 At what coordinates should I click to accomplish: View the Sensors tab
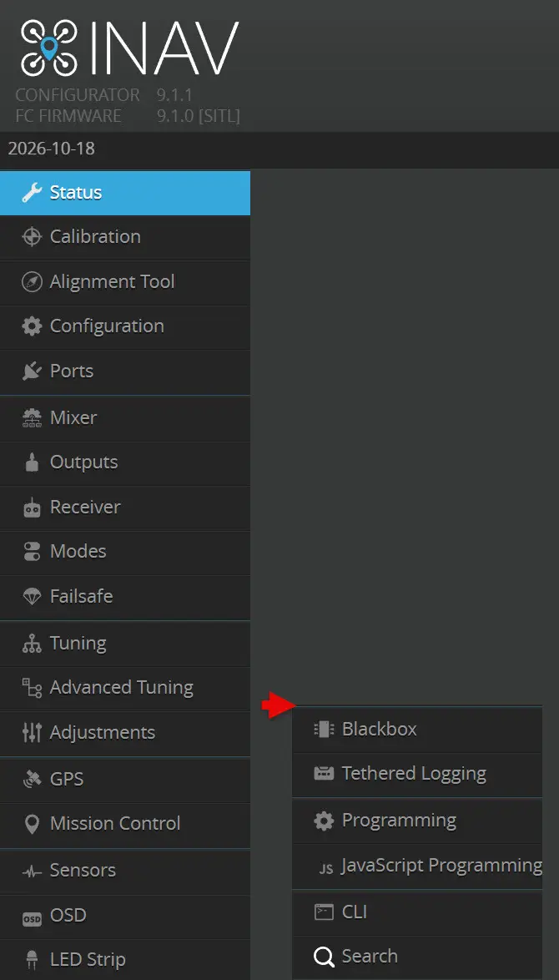coord(125,871)
